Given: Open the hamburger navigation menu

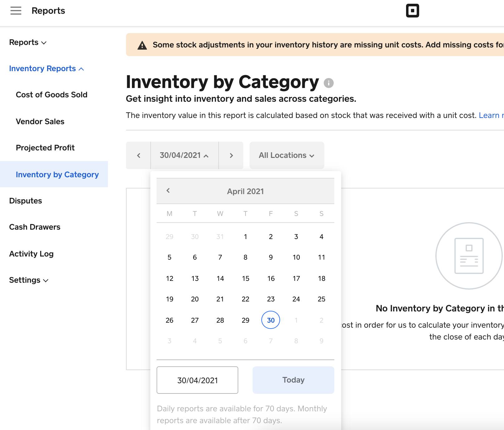Looking at the screenshot, I should [x=16, y=11].
